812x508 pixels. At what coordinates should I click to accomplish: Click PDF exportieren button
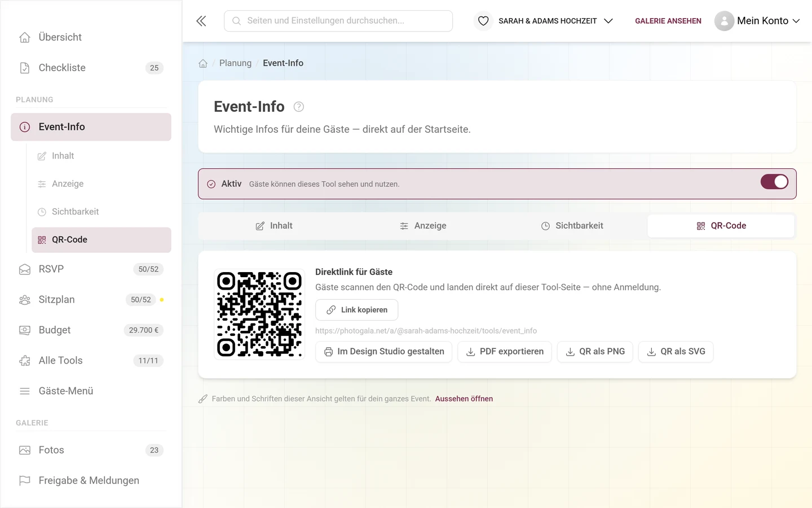pos(505,352)
